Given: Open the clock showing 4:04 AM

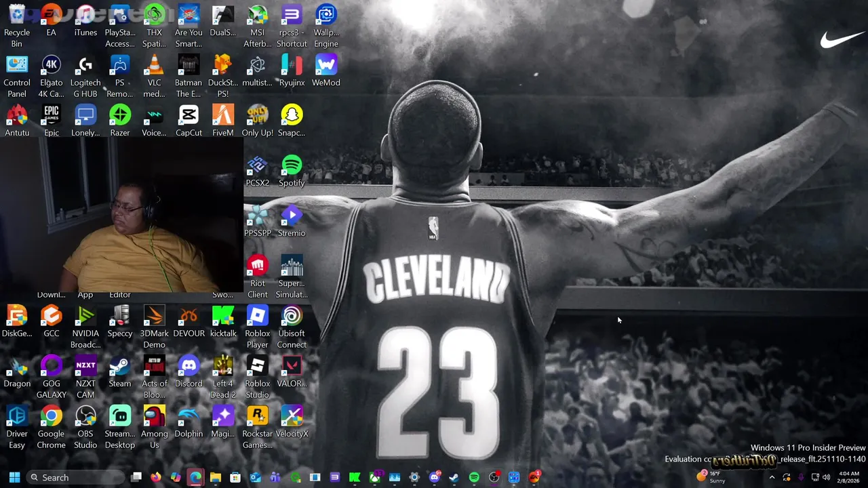Looking at the screenshot, I should (849, 477).
